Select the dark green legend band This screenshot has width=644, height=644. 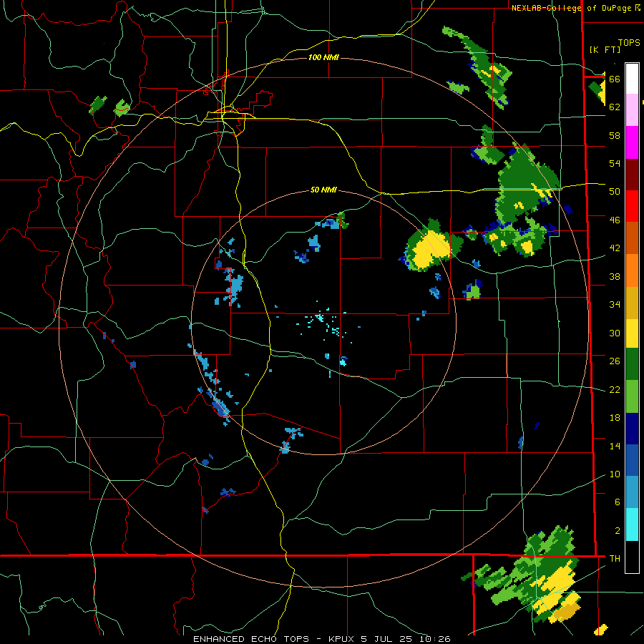point(632,364)
